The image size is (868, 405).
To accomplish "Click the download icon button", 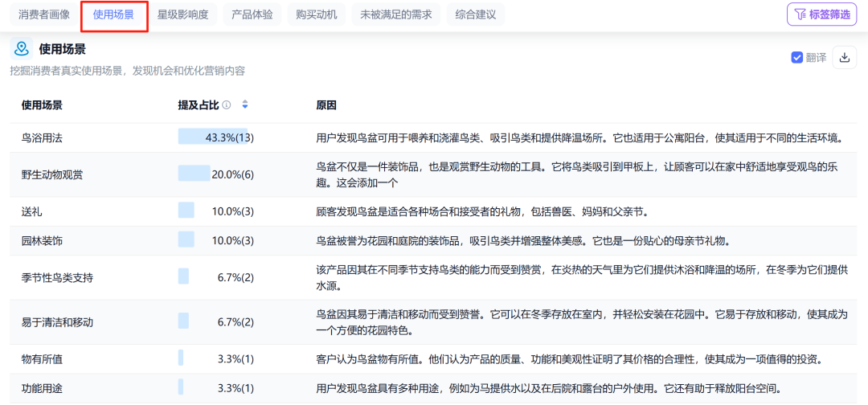I will point(844,58).
